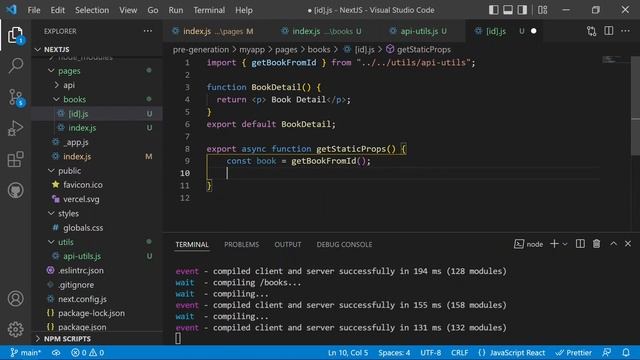Open the Extensions view
The width and height of the screenshot is (640, 360).
point(16,159)
